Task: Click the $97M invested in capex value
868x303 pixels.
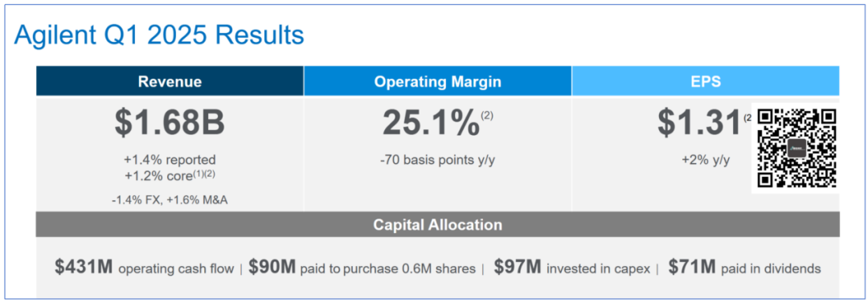Action: click(x=518, y=268)
